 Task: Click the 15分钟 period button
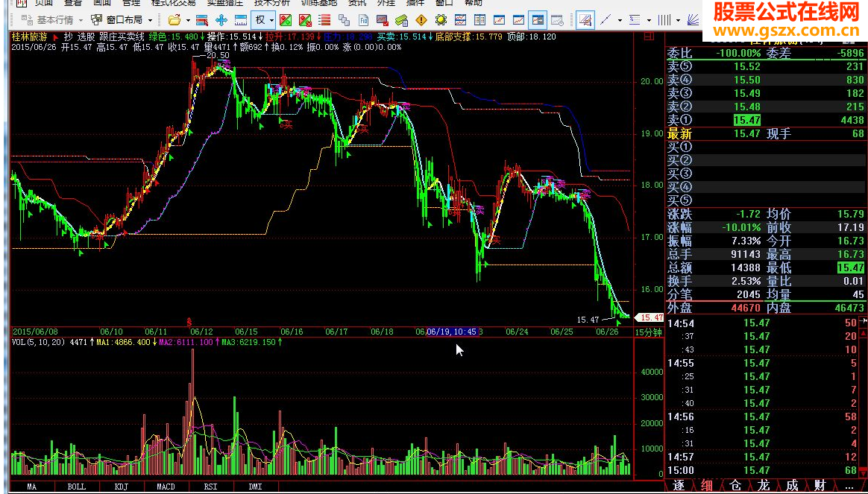(648, 332)
